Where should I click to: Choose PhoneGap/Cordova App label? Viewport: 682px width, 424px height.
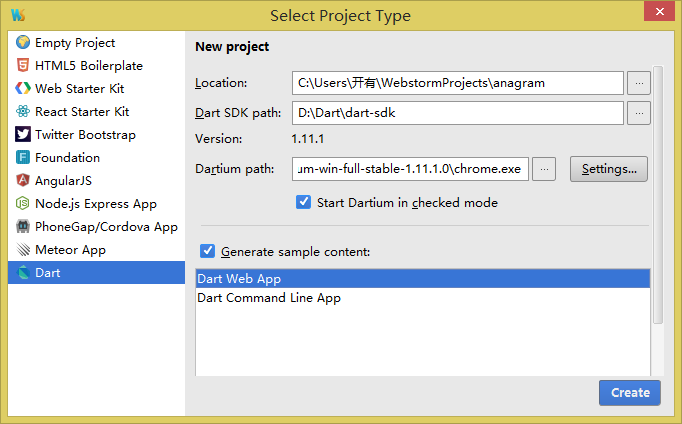click(x=106, y=227)
